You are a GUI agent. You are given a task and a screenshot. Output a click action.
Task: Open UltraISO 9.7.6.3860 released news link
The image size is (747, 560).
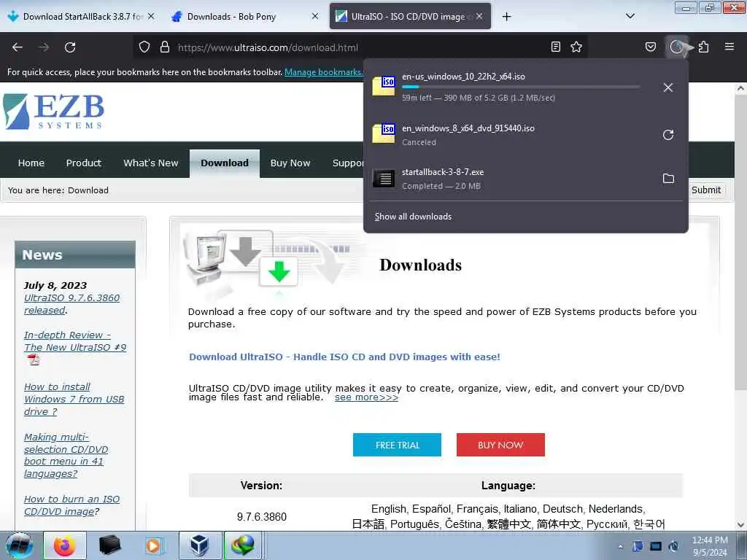coord(72,304)
